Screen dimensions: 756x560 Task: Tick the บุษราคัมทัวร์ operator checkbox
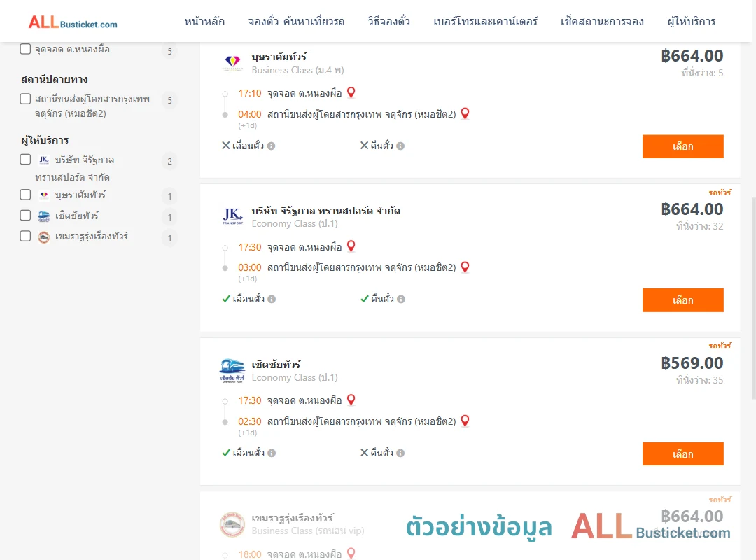click(x=26, y=195)
